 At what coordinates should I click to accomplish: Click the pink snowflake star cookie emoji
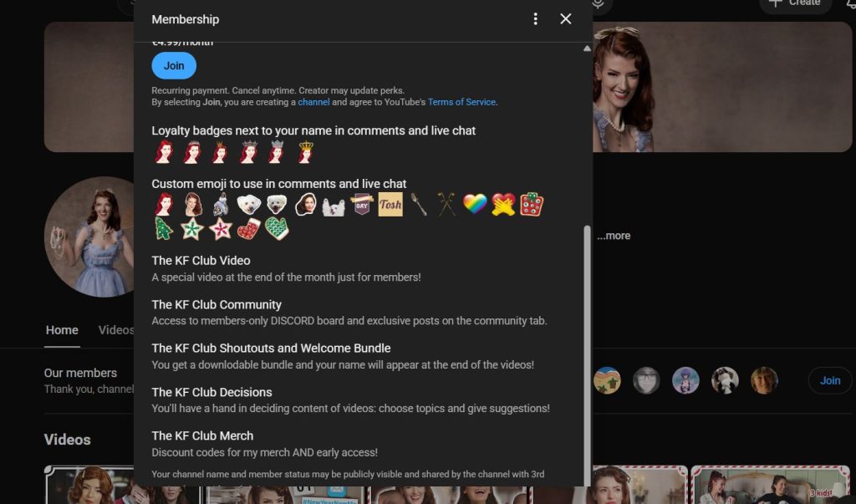[220, 228]
